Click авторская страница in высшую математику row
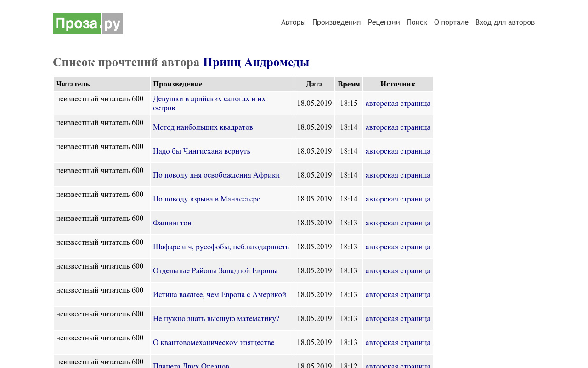 [x=398, y=318]
